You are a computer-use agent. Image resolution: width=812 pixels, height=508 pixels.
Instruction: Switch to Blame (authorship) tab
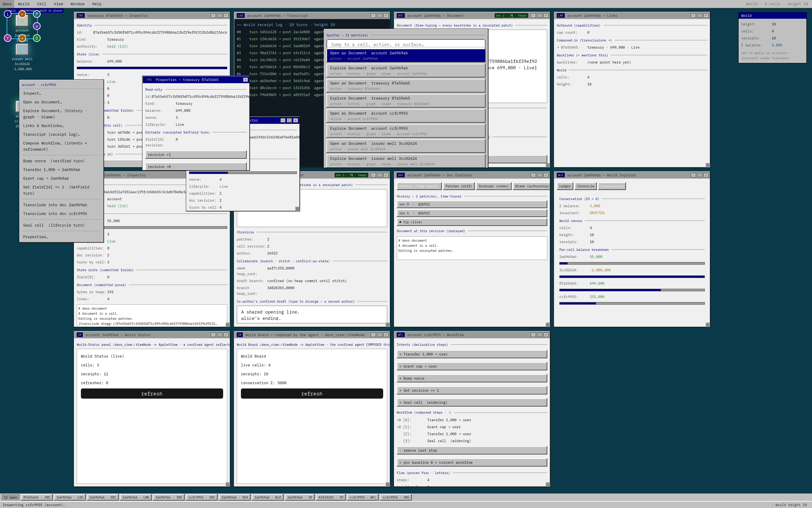pyautogui.click(x=532, y=186)
